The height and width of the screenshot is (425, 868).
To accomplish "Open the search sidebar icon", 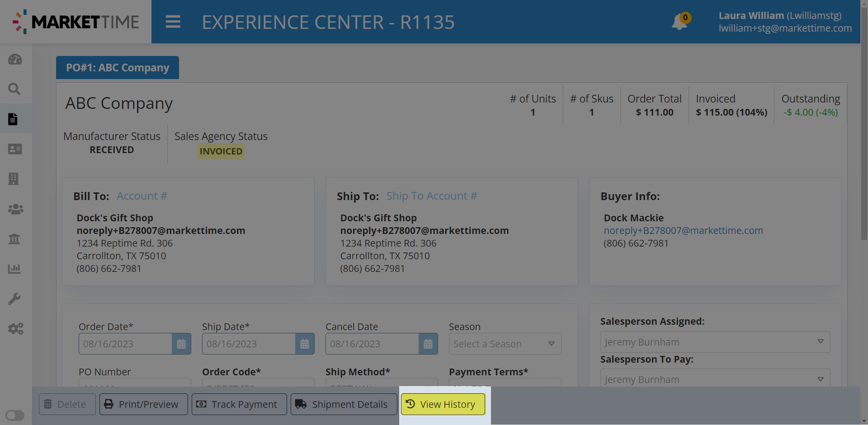I will 15,89.
